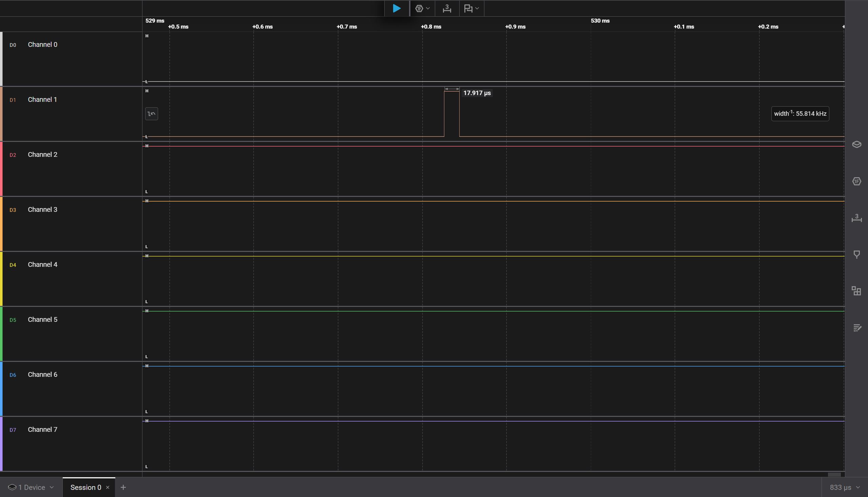Screen dimensions: 868x497
Task: Click the horizontal scrollbar thumb at bottom
Action: click(x=834, y=474)
